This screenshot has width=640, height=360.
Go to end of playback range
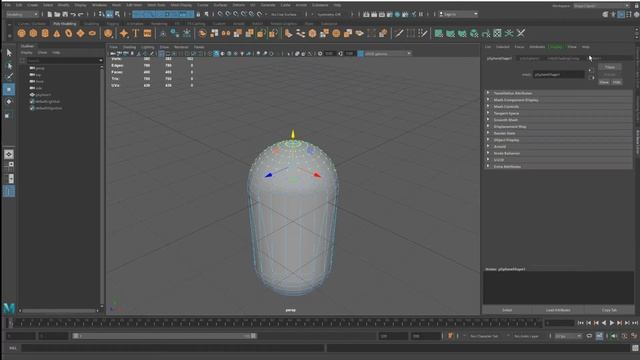pyautogui.click(x=635, y=323)
